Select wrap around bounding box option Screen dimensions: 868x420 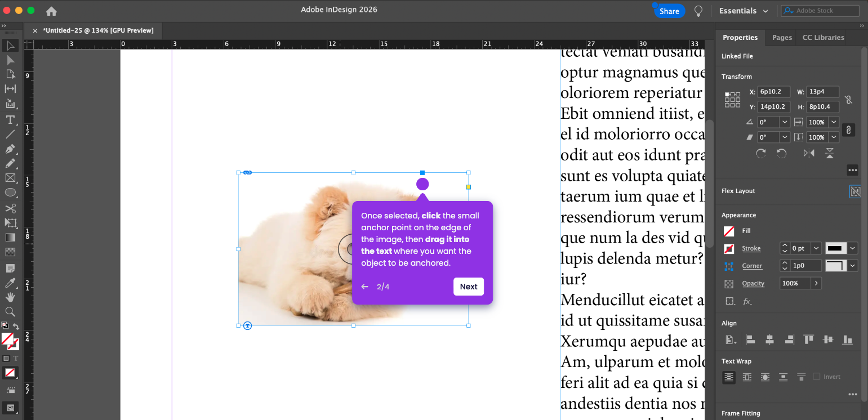pos(747,377)
